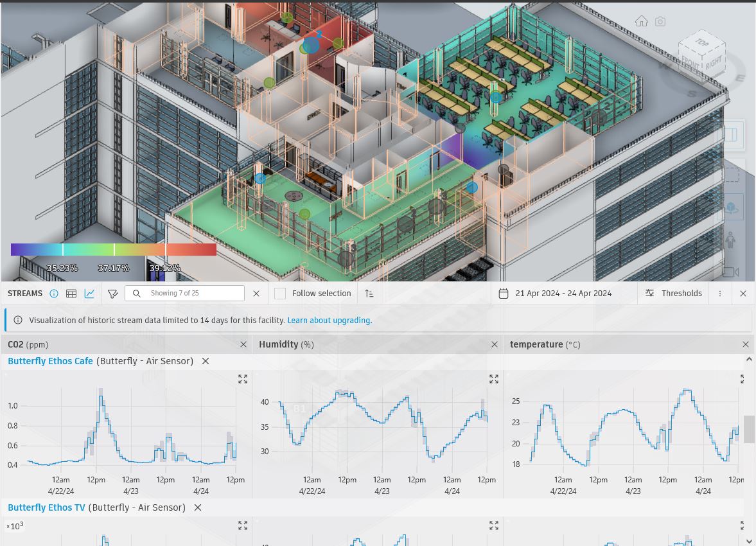Switch streams to table view

pos(71,294)
